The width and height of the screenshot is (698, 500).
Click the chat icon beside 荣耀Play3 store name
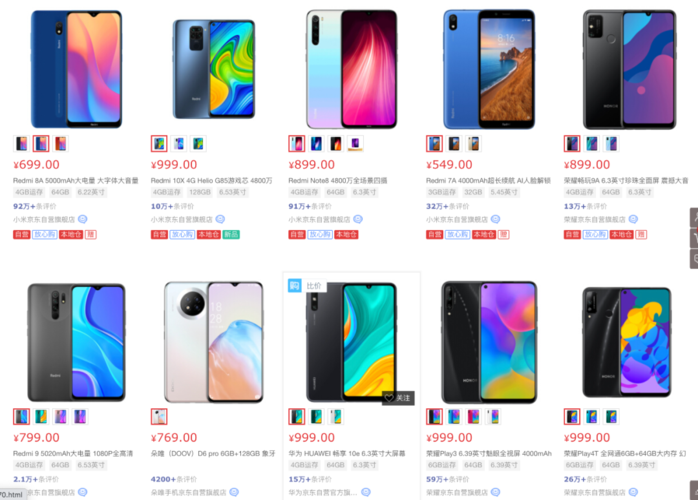(x=495, y=492)
